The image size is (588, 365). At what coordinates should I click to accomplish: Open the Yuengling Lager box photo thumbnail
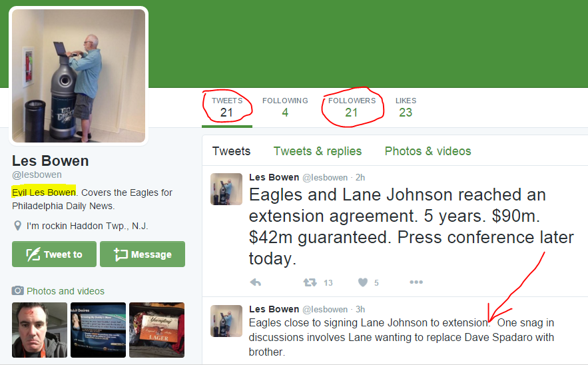[156, 330]
